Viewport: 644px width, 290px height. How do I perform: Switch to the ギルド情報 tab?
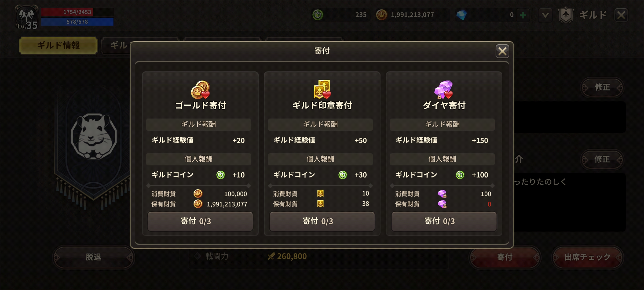[58, 45]
